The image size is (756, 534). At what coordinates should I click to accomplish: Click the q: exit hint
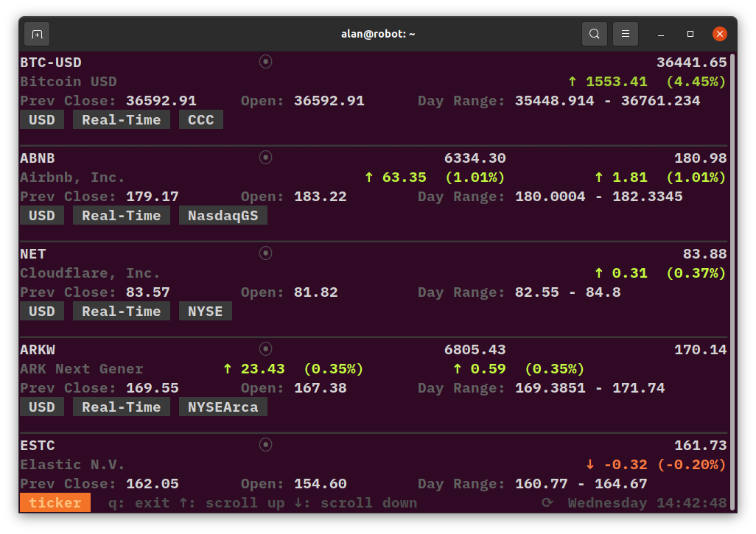[139, 503]
